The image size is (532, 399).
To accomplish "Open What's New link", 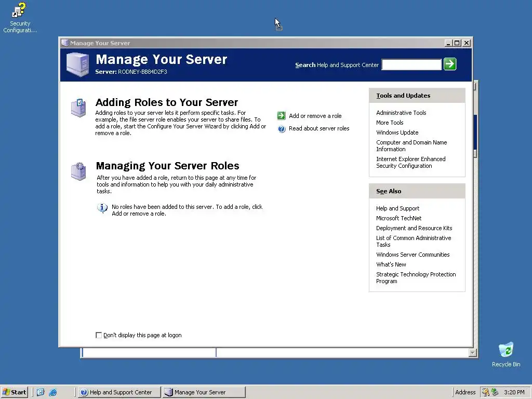I will [x=391, y=264].
